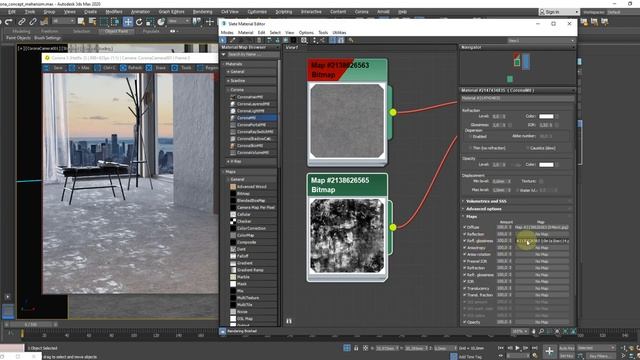
Task: Open the Graph Editors menu
Action: click(x=171, y=12)
